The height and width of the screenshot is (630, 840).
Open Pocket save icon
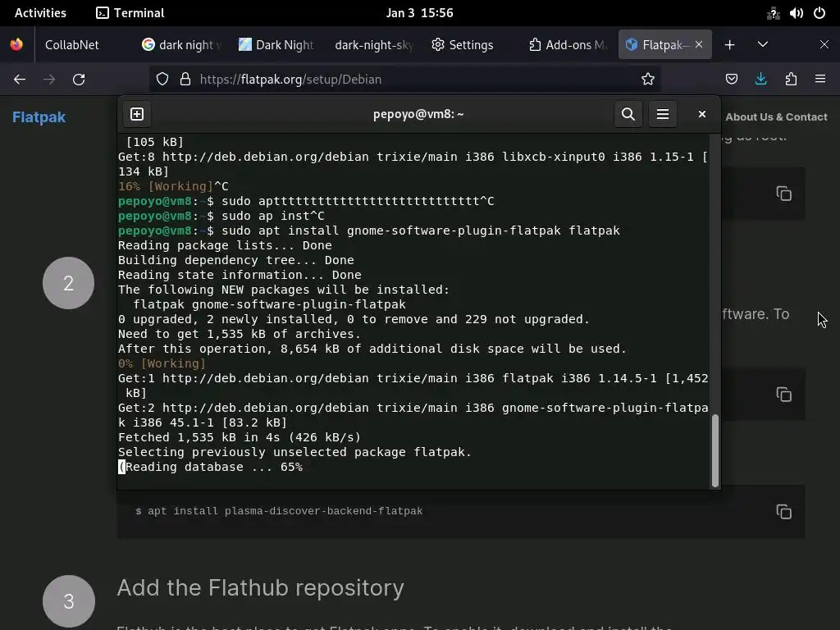pos(731,80)
